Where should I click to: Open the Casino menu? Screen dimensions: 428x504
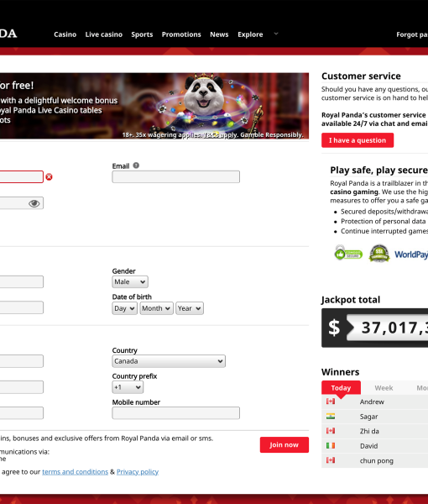pyautogui.click(x=65, y=34)
